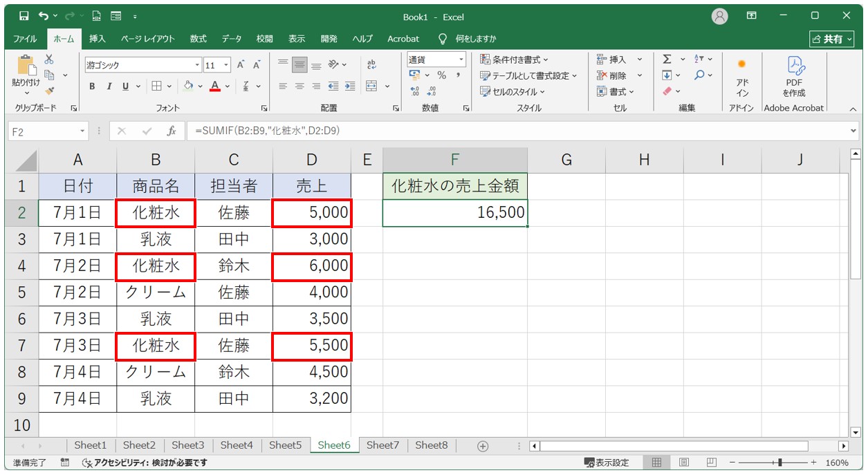The width and height of the screenshot is (868, 475).
Task: Toggle bottom vertical alignment
Action: (316, 65)
